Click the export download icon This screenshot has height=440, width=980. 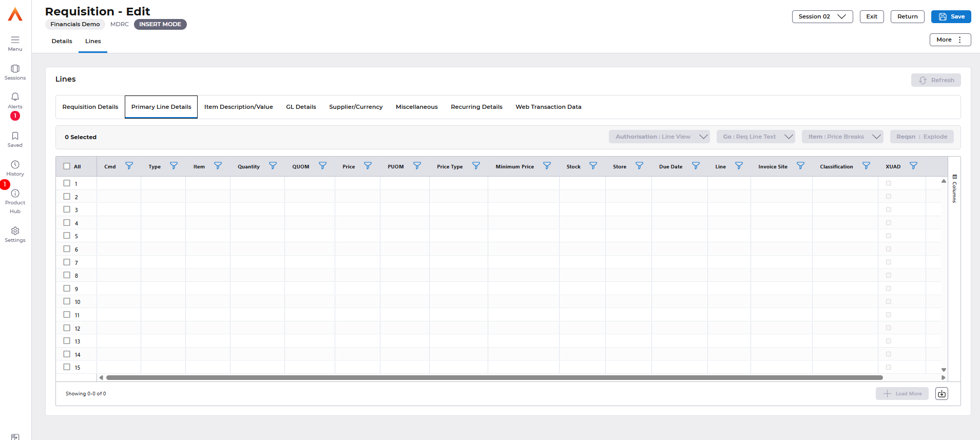(941, 394)
